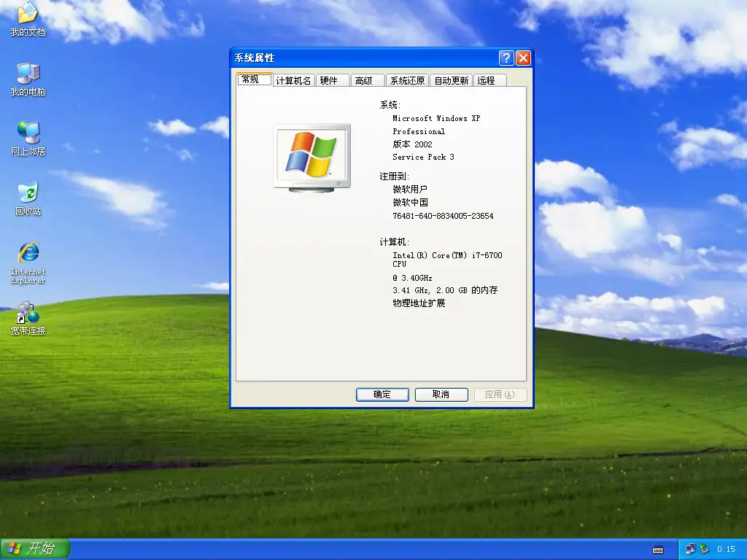
Task: Click the 系统: heading
Action: coord(390,105)
